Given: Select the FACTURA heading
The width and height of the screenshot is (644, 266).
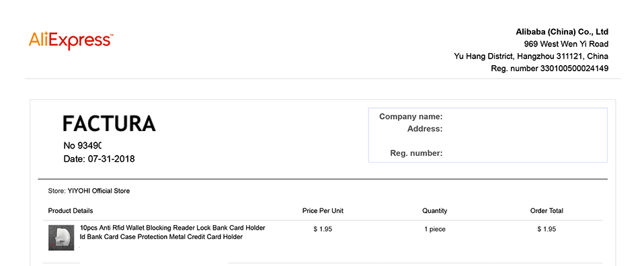Looking at the screenshot, I should tap(110, 123).
